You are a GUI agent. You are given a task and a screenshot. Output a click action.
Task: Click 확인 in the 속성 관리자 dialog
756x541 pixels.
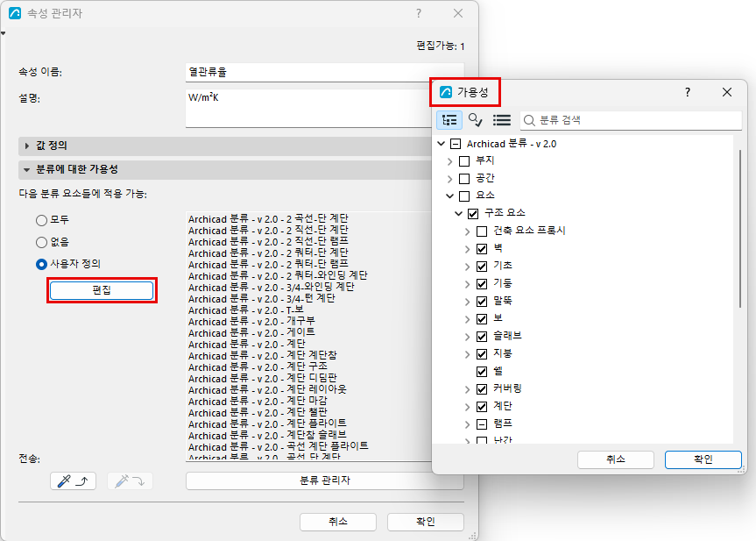(x=426, y=522)
